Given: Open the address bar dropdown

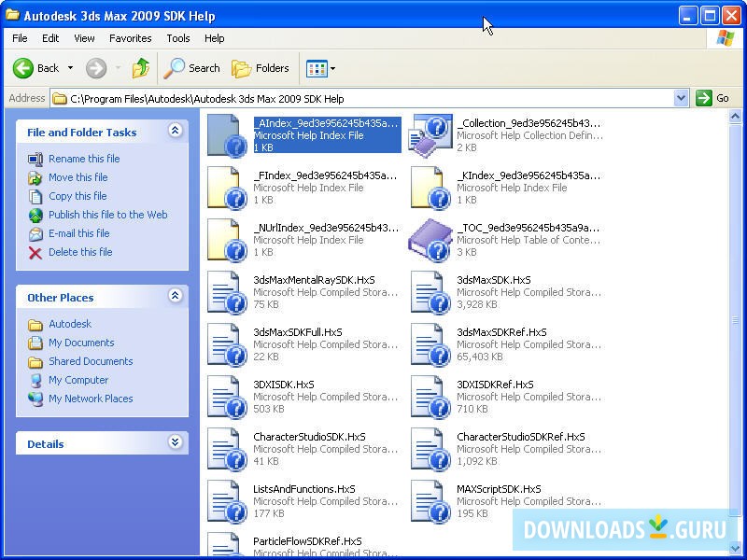Looking at the screenshot, I should [681, 97].
